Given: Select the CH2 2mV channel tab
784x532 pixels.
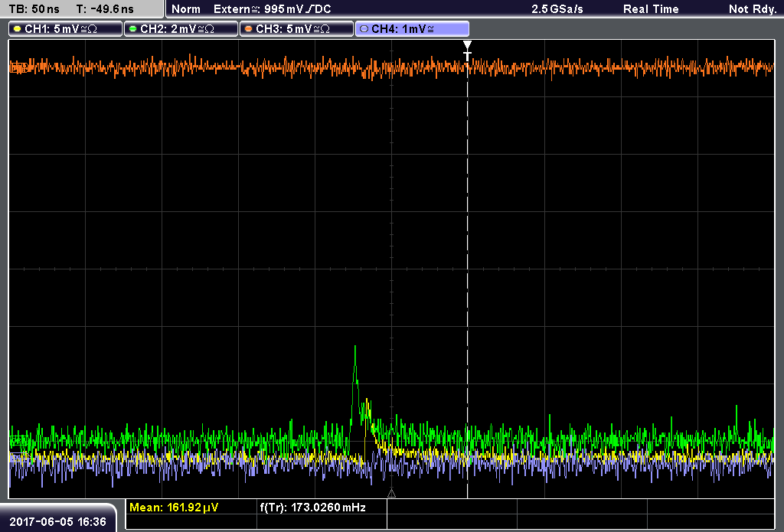Looking at the screenshot, I should (x=181, y=29).
